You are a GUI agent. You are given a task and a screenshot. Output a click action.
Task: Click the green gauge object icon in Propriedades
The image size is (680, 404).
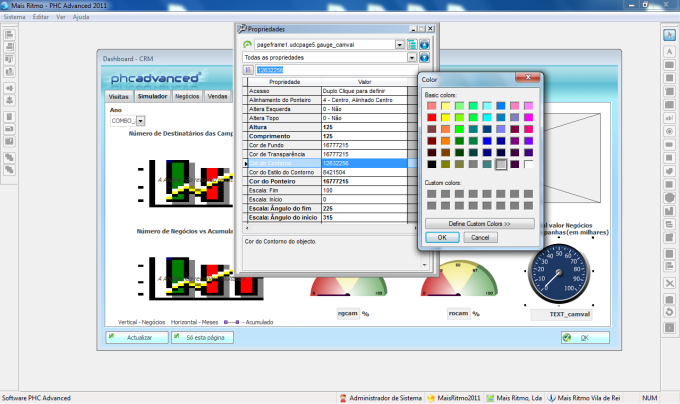pyautogui.click(x=247, y=45)
